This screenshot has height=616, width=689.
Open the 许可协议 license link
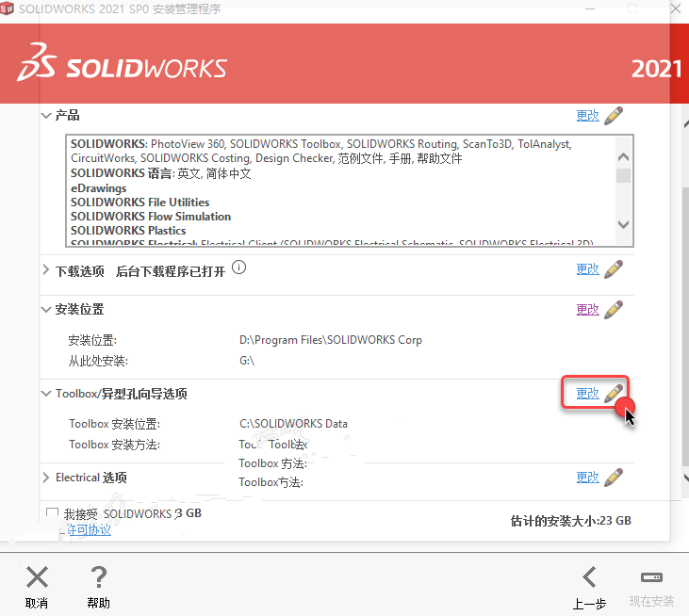pyautogui.click(x=89, y=530)
